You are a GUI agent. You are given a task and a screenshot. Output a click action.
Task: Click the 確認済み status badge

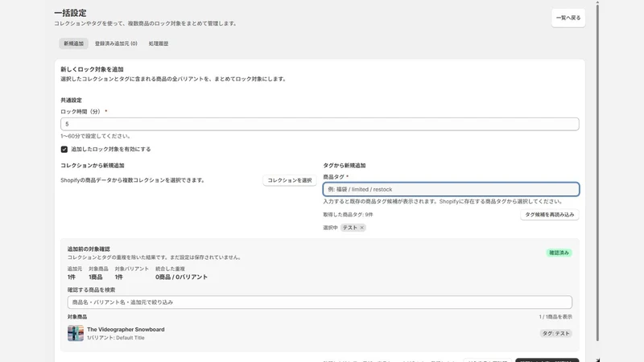(559, 253)
